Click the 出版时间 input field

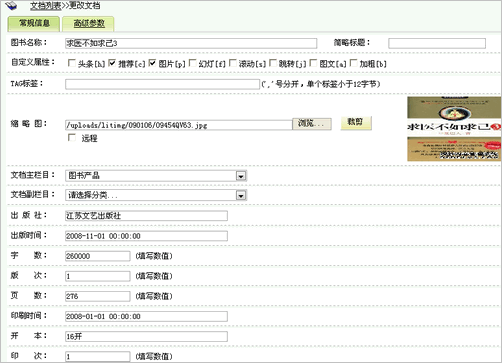click(146, 236)
